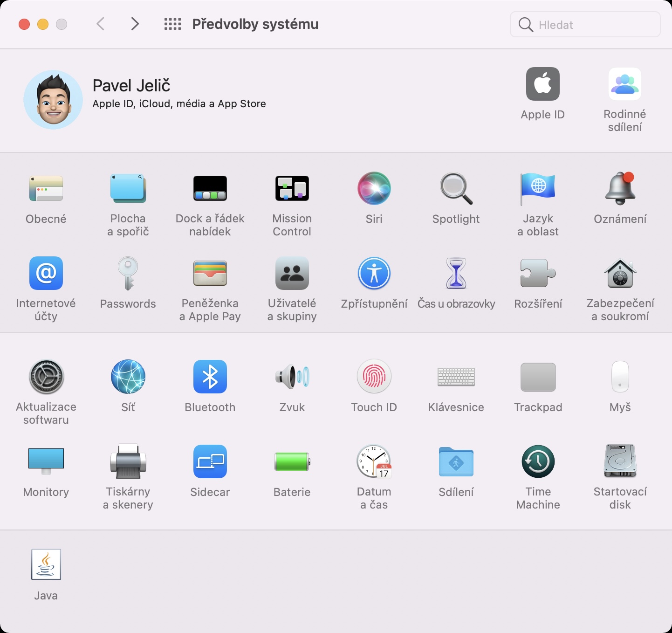Click the Hledat search field

tap(585, 24)
